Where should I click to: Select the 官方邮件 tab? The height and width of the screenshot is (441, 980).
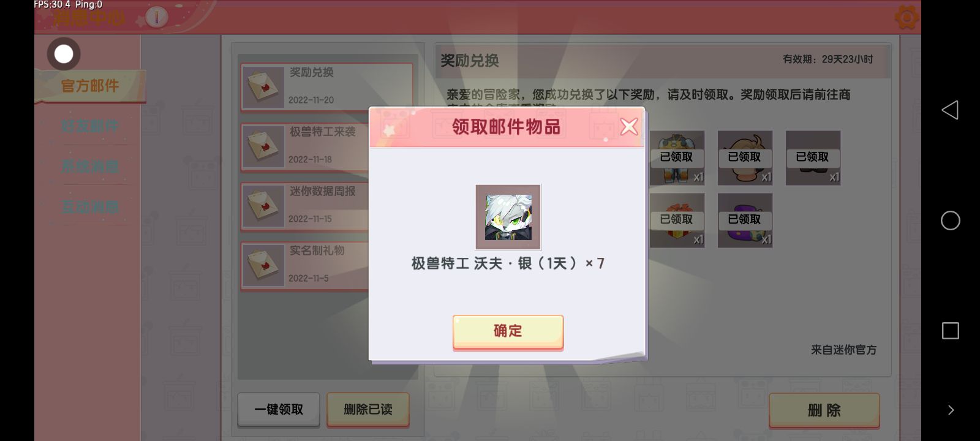[x=90, y=86]
